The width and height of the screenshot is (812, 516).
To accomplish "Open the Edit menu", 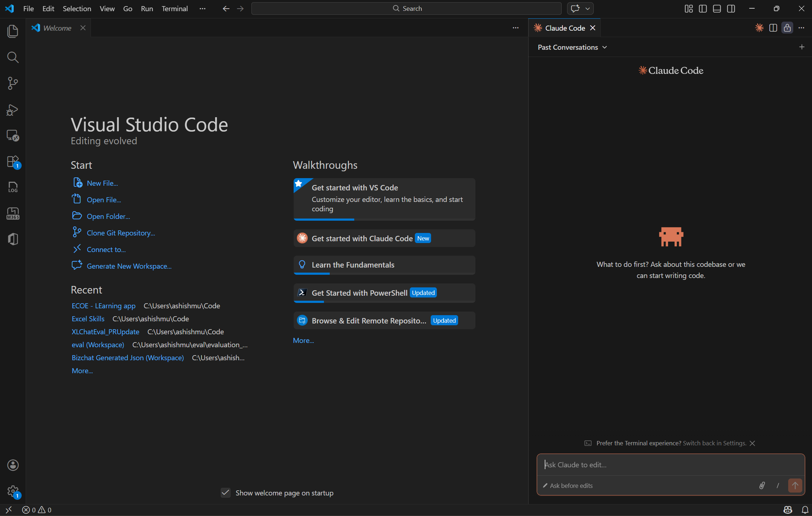I will 48,9.
